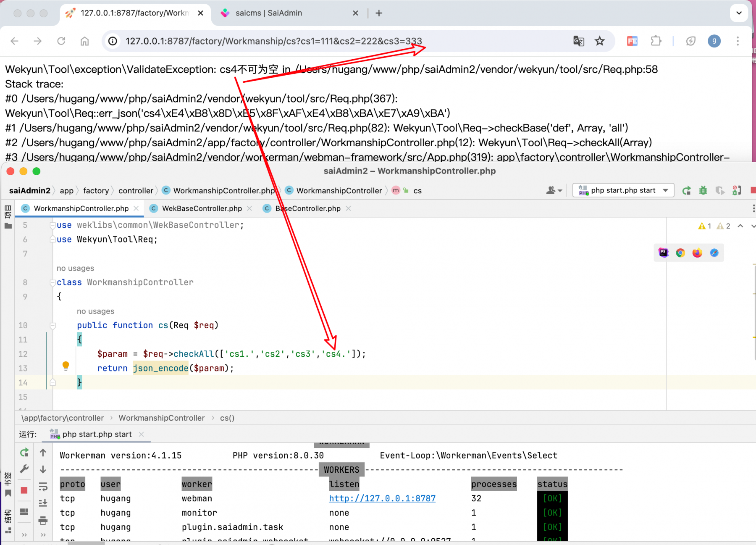Viewport: 756px width, 545px height.
Task: Click 'controller' breadcrumb in navigation bar
Action: [x=136, y=190]
